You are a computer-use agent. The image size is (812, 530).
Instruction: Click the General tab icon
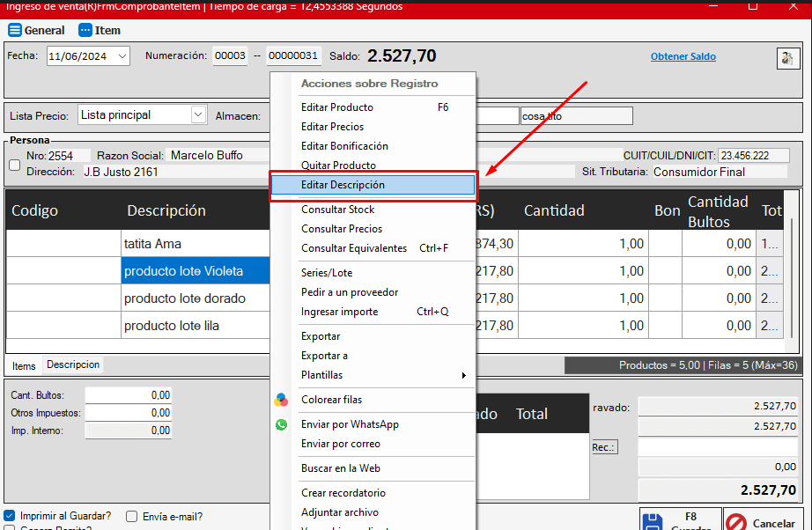tap(14, 30)
